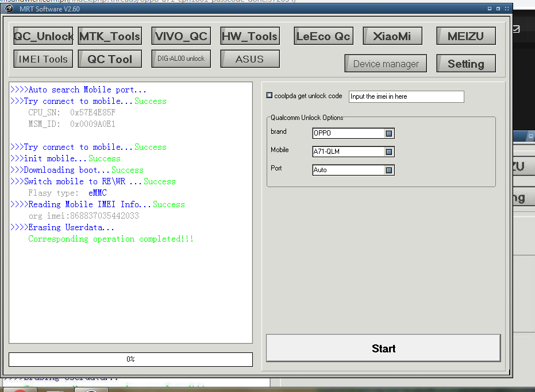Select 'Flasy type: eMMC' log line
535x392 pixels.
pyautogui.click(x=68, y=193)
